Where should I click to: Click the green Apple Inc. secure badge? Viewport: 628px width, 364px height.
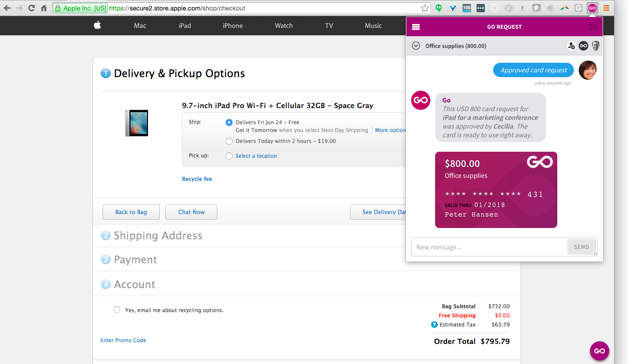pyautogui.click(x=79, y=8)
